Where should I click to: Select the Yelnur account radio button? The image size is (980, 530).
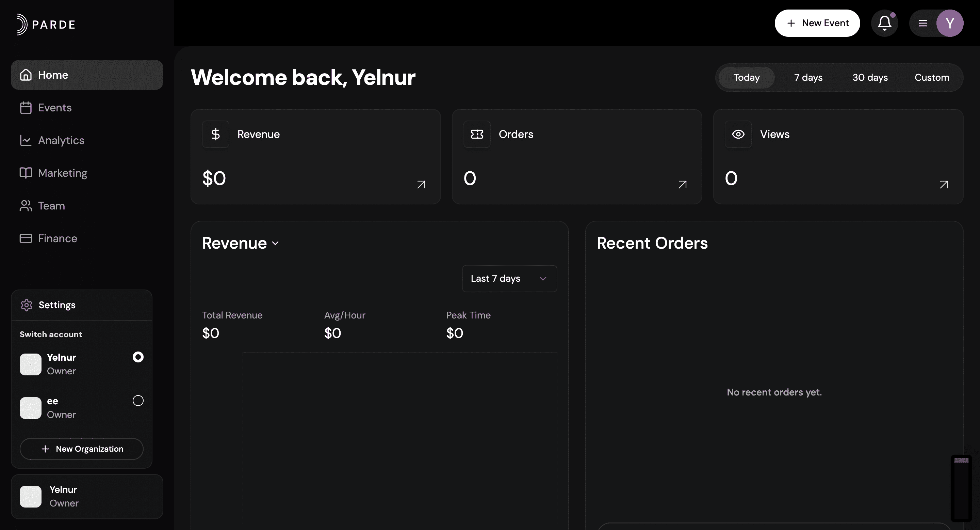click(138, 357)
